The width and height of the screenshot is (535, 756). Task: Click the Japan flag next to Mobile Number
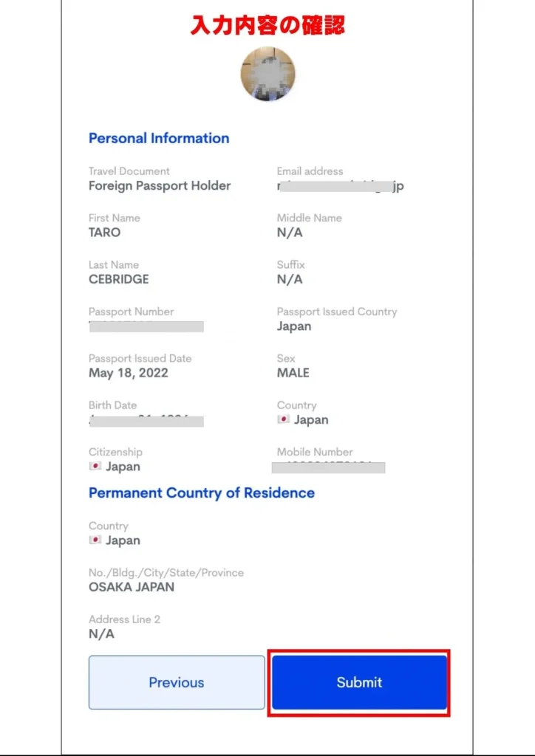283,419
